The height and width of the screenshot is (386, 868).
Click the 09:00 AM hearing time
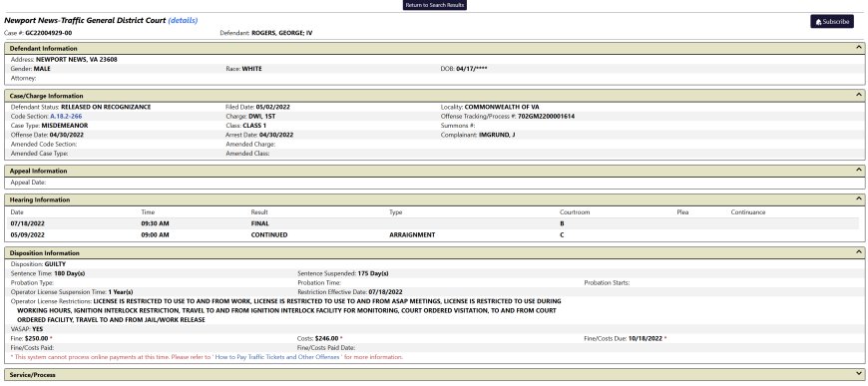point(155,234)
